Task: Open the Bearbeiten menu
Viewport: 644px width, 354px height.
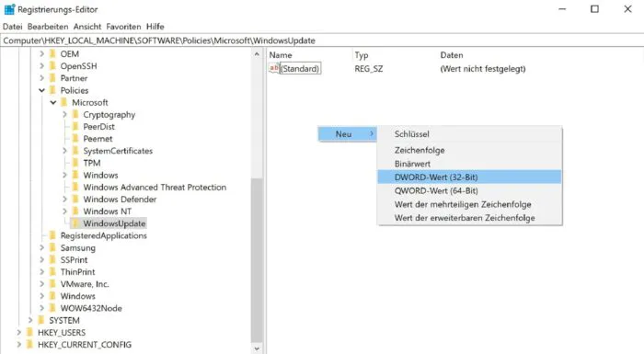Action: 48,27
